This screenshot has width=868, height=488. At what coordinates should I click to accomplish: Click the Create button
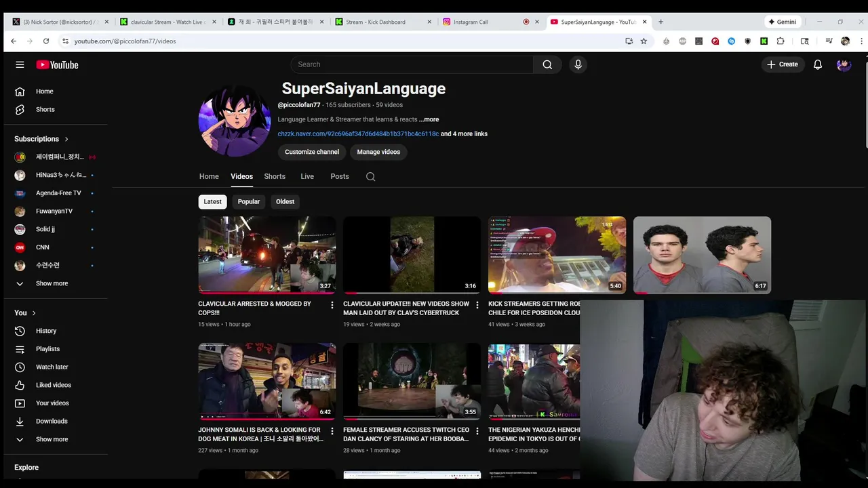point(783,64)
